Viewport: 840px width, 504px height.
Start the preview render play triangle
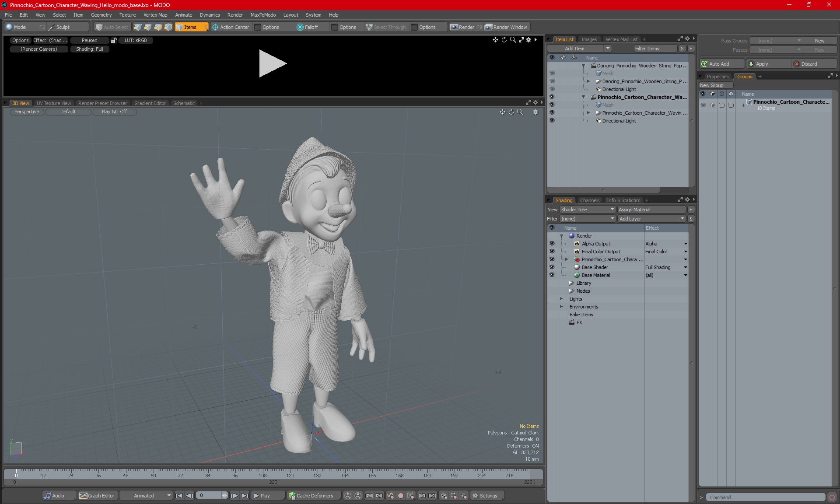273,63
